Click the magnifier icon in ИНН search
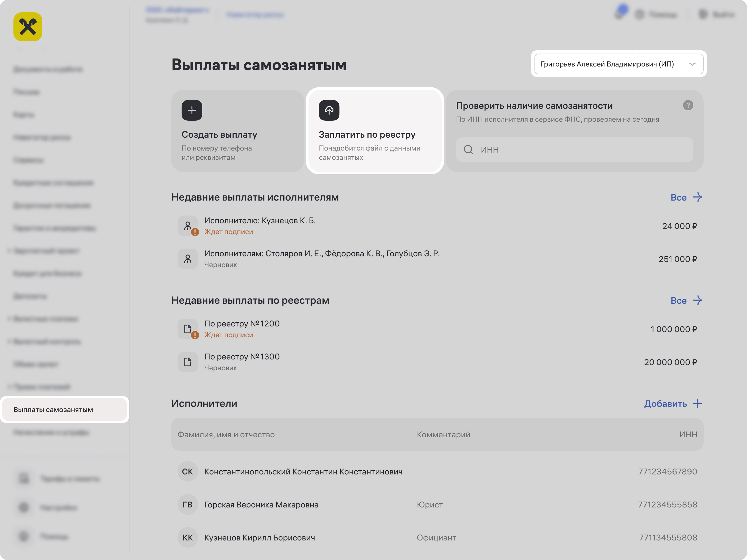This screenshot has height=560, width=747. pyautogui.click(x=468, y=150)
